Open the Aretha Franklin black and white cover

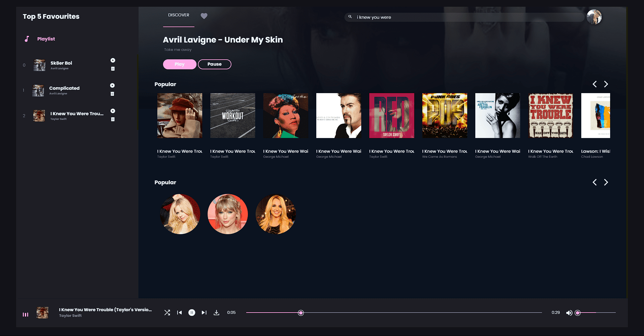click(x=498, y=116)
